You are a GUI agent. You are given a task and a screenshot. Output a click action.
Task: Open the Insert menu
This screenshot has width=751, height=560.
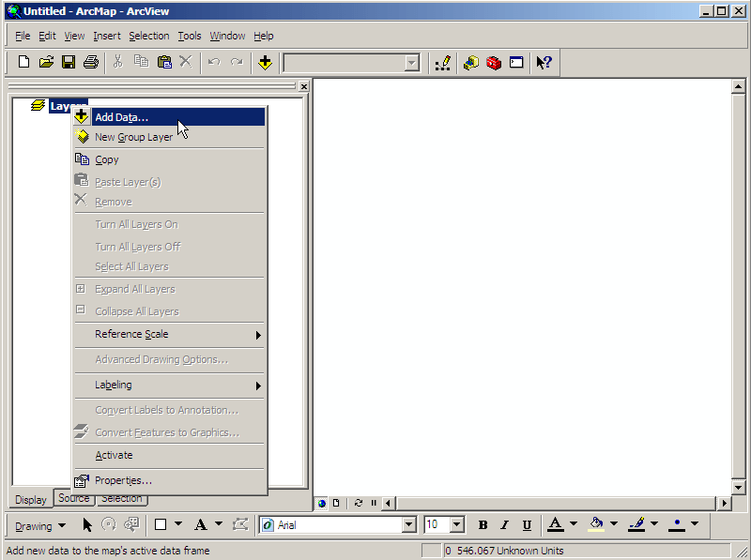tap(107, 36)
